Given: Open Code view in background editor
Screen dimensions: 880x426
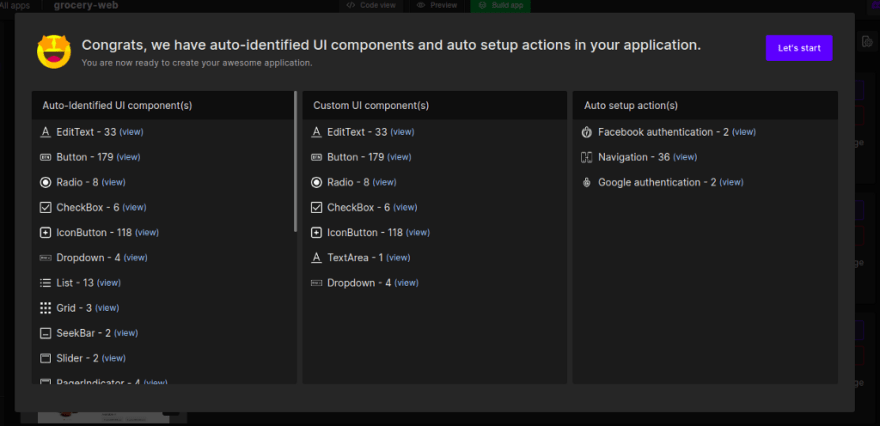Looking at the screenshot, I should click(370, 5).
